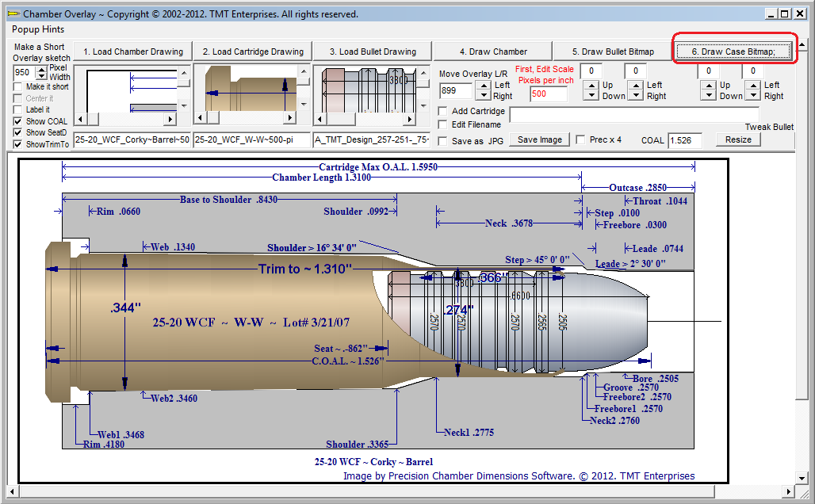Viewport: 815px width, 504px height.
Task: Click the "25-20 WCF ~ Corky ~ Barrel" caption
Action: pos(373,461)
